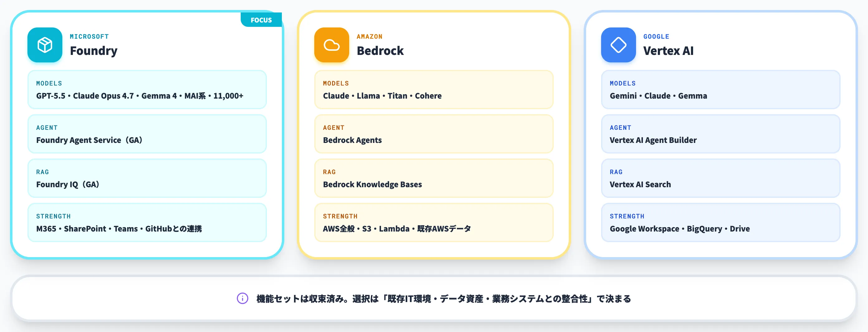Click the STRENGTH label in the Foundry card
868x332 pixels.
pyautogui.click(x=53, y=216)
